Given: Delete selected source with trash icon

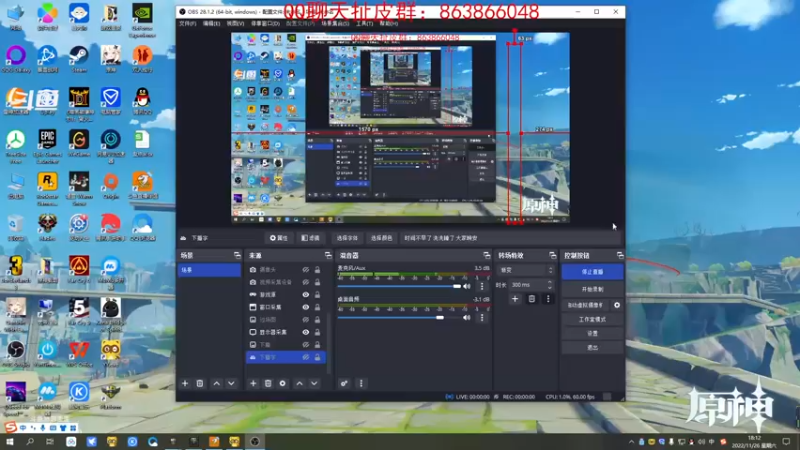Looking at the screenshot, I should click(268, 383).
